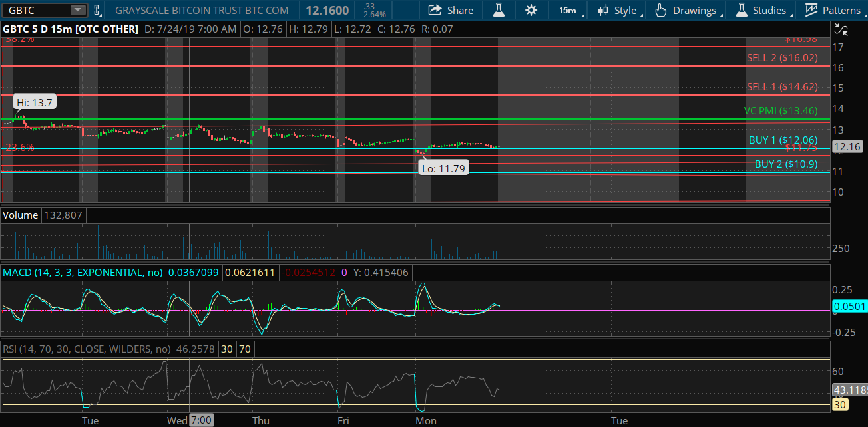
Task: Click the symbol link icon beside the GBTC field
Action: (97, 10)
